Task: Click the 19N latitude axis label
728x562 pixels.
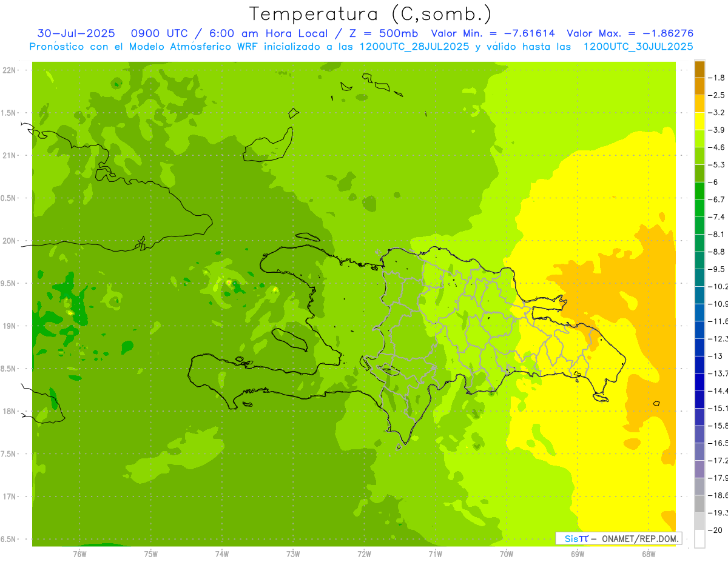Action: pyautogui.click(x=10, y=326)
